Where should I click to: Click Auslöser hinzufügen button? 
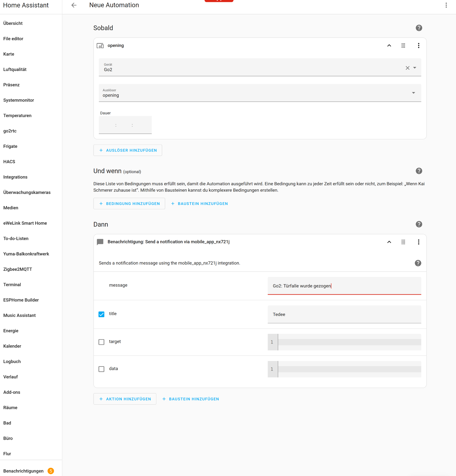click(128, 150)
